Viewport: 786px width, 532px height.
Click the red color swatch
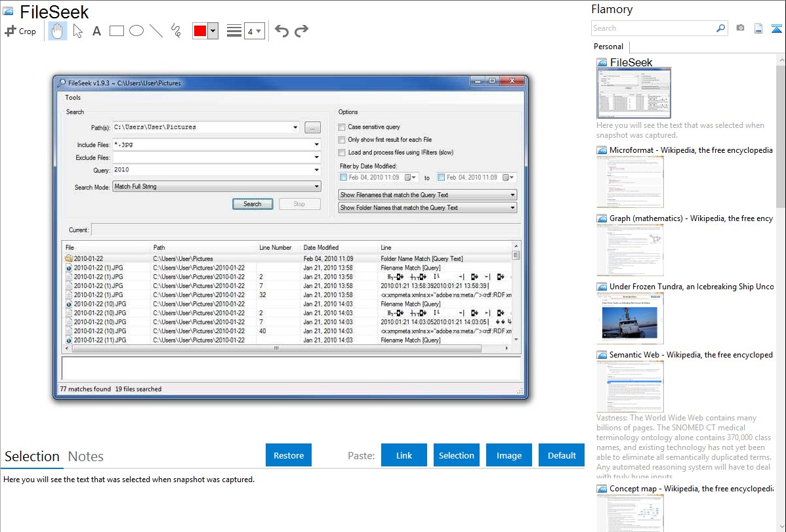coord(200,31)
